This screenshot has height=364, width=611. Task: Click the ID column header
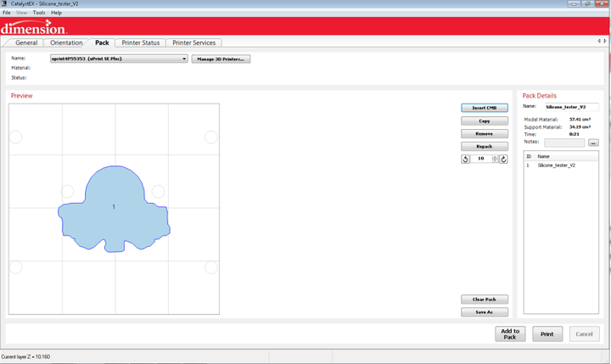click(x=529, y=156)
